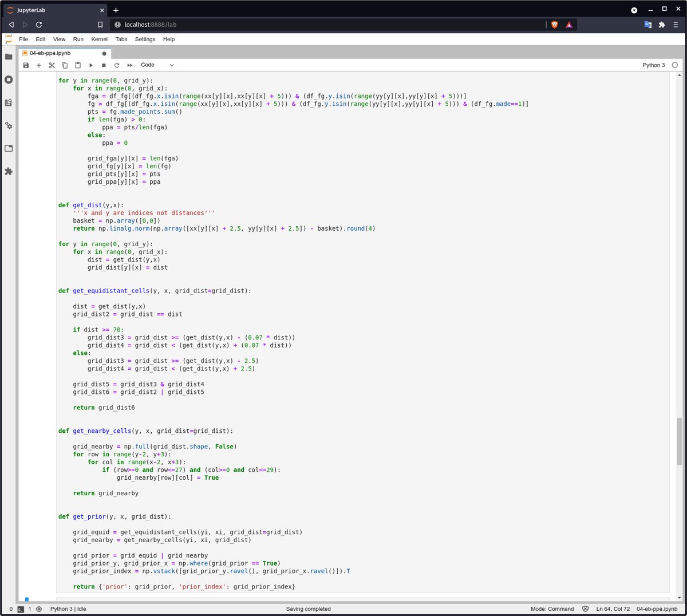
Task: Open the Commands palette sidebar icon
Action: pyautogui.click(x=9, y=102)
